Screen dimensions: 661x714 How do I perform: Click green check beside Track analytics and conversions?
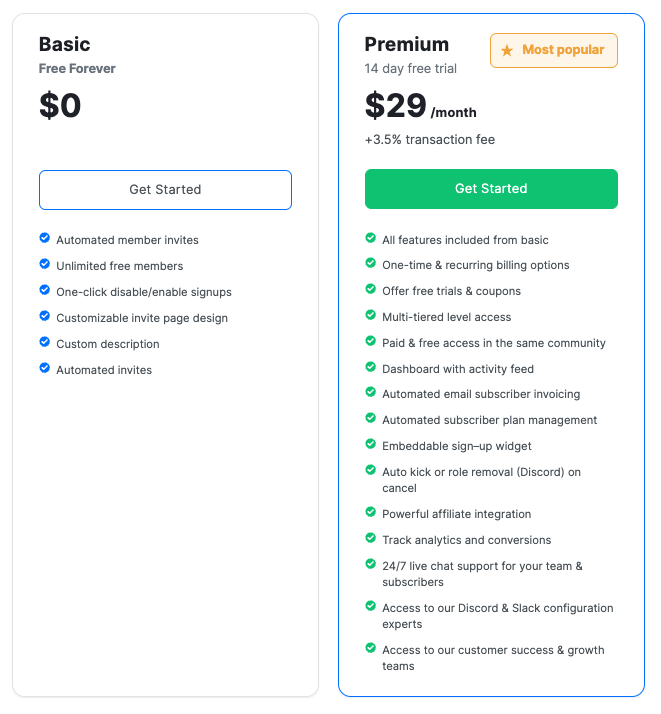tap(370, 538)
